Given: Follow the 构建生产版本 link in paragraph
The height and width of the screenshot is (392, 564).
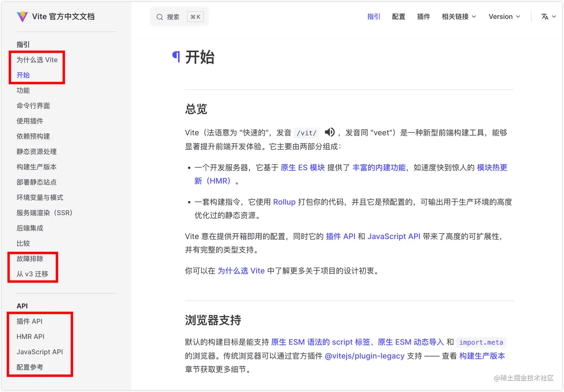Looking at the screenshot, I should pyautogui.click(x=482, y=355).
